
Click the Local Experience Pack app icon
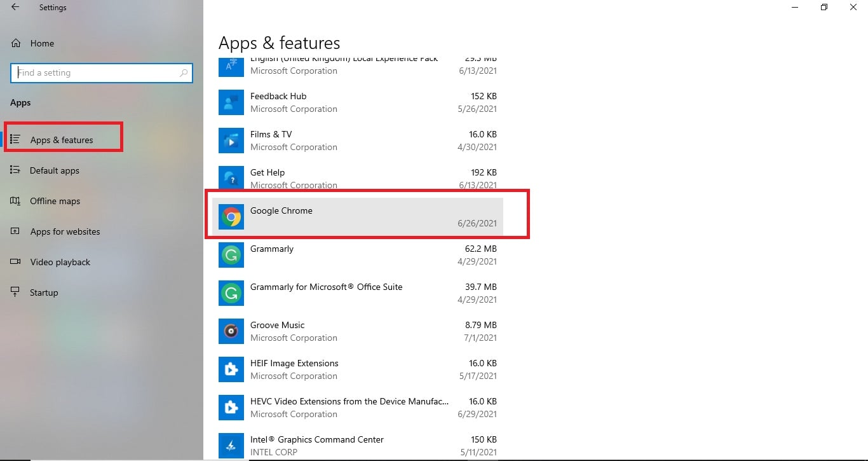(231, 67)
